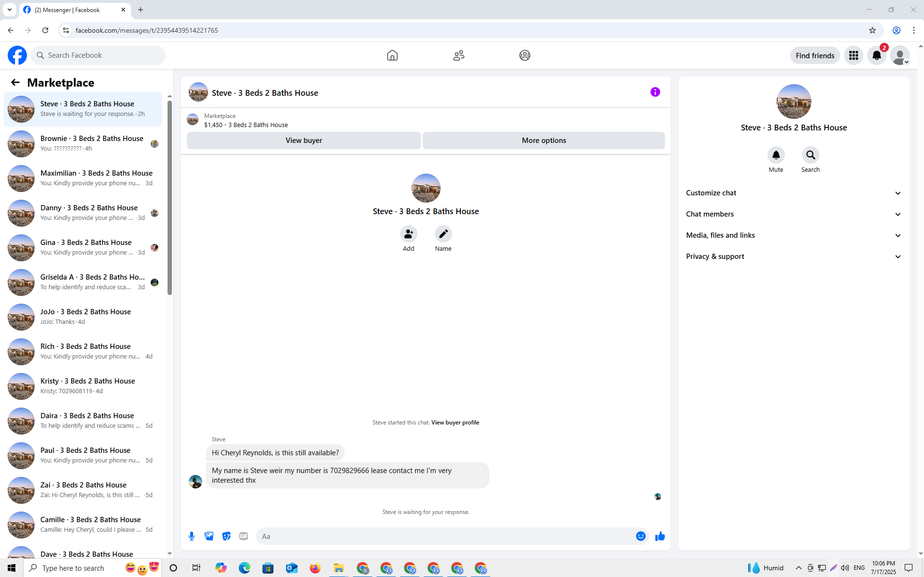The image size is (924, 577).
Task: Toggle the conversation information icon
Action: coord(655,92)
